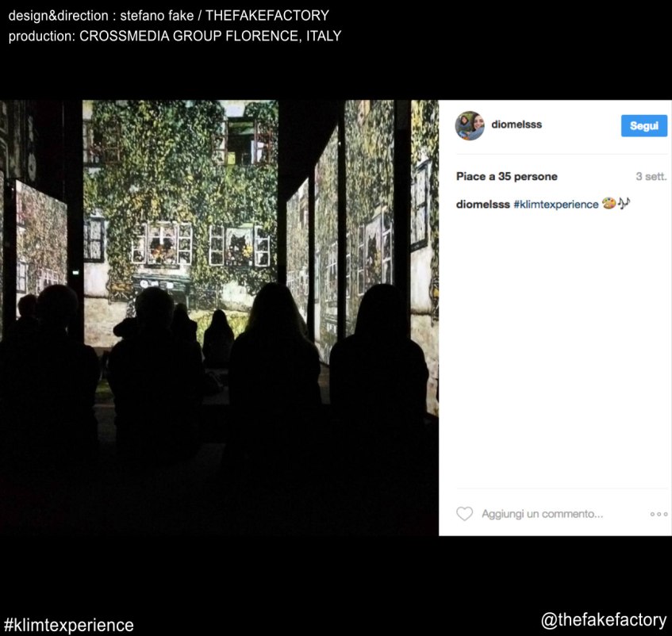Click the 3 sett. post timestamp
This screenshot has width=672, height=636.
(x=651, y=177)
